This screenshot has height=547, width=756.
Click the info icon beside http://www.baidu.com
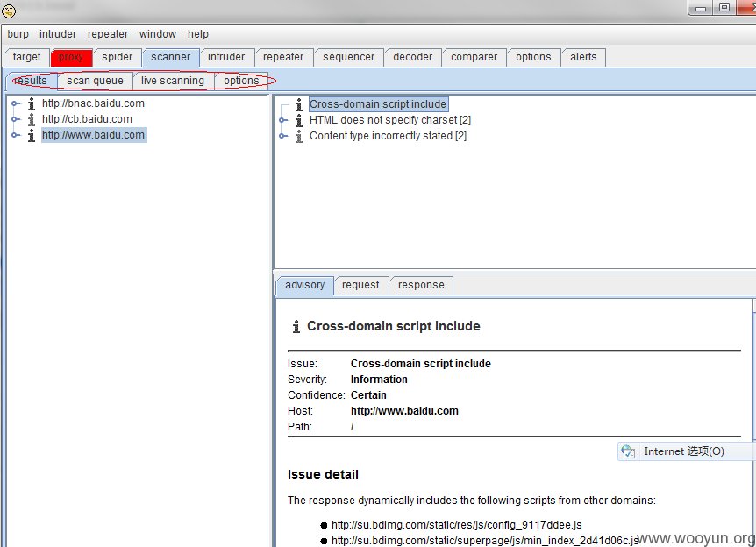point(32,135)
